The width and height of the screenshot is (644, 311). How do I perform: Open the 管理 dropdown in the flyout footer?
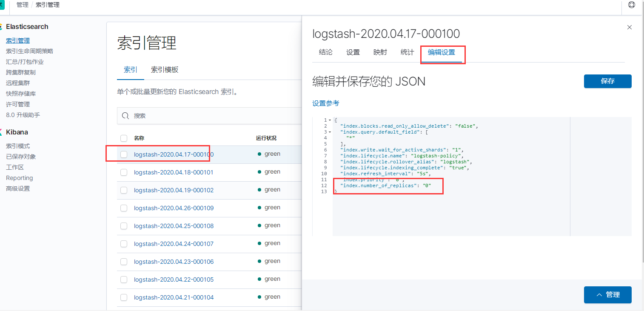click(607, 295)
